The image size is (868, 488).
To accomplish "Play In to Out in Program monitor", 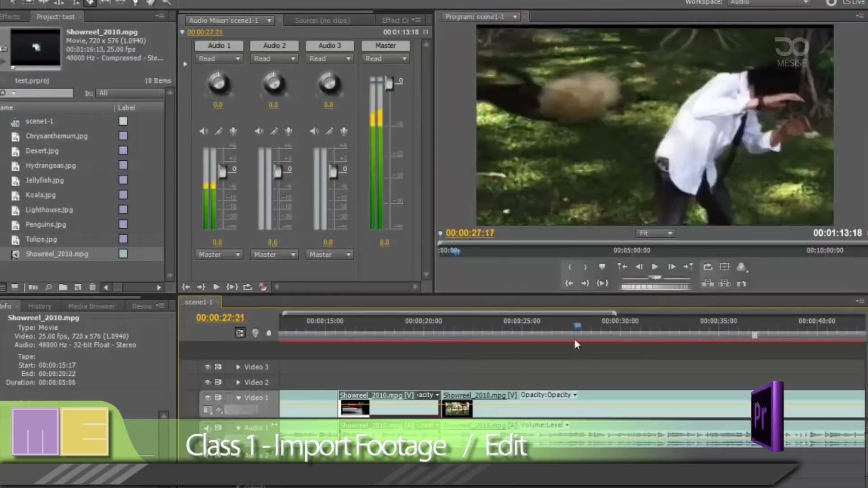I will [602, 283].
